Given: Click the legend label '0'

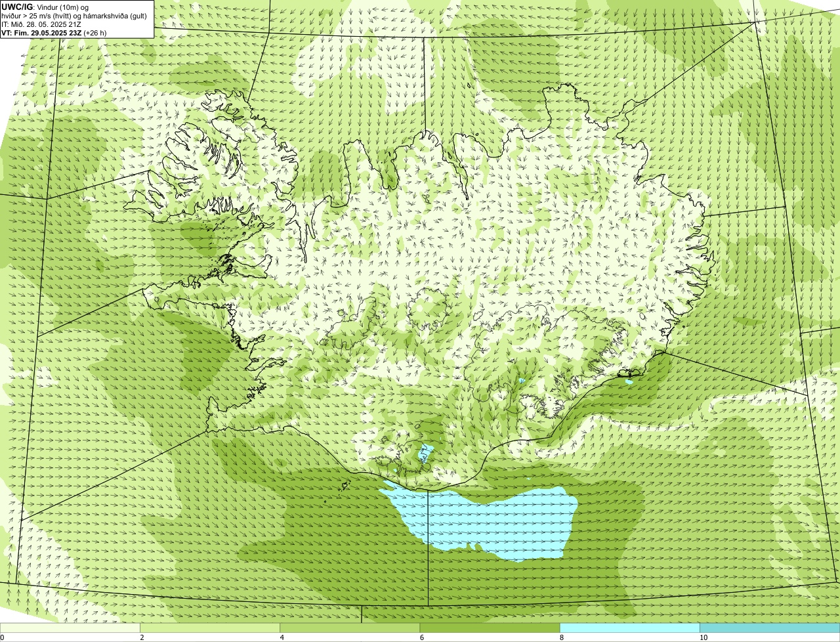Looking at the screenshot, I should (2, 637).
